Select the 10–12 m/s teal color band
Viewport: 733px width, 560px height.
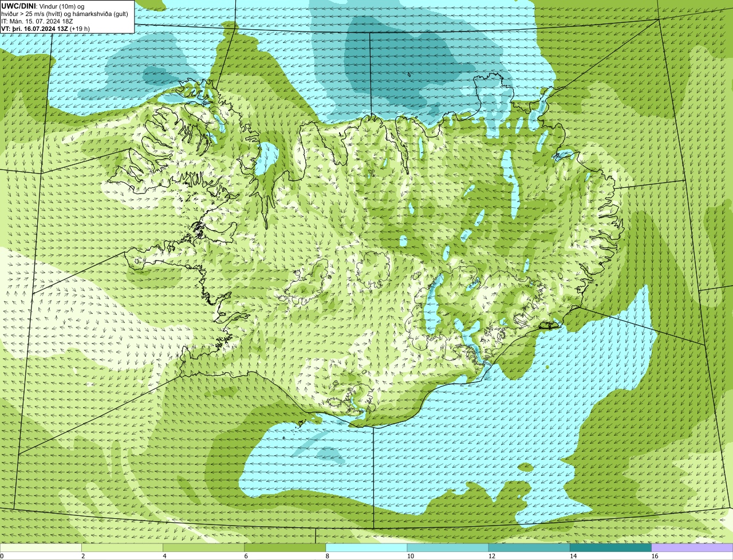(448, 548)
